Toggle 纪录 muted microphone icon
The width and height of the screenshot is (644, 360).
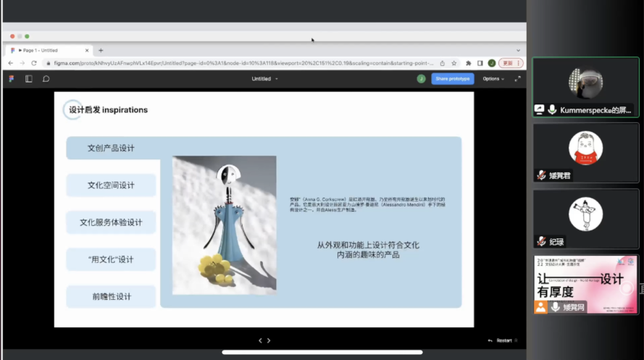(x=541, y=242)
